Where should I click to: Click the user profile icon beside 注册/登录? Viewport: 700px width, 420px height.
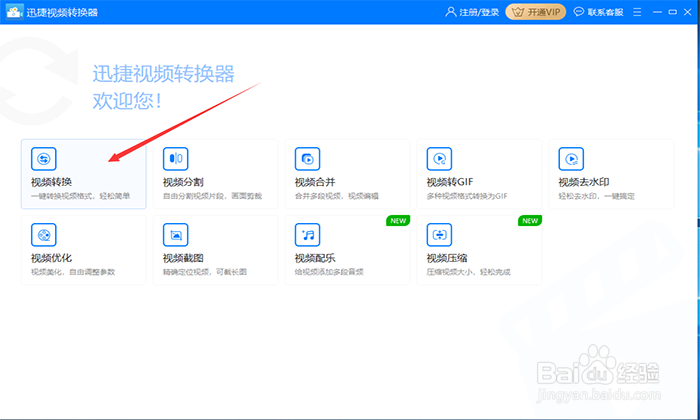(451, 12)
